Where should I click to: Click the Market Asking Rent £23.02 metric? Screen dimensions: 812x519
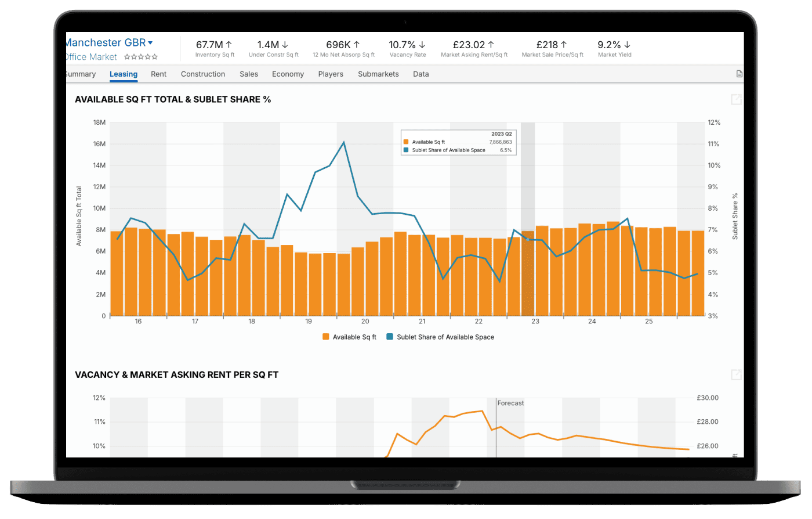tap(474, 49)
